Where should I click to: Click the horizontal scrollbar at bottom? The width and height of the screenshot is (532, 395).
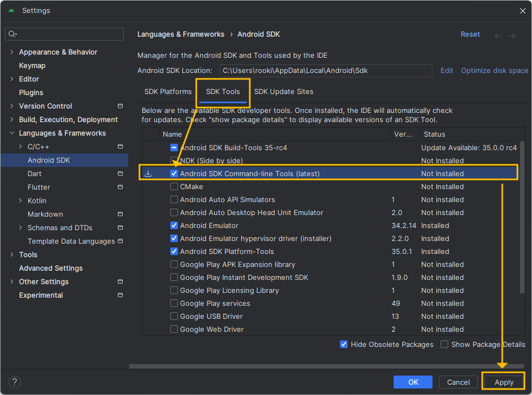[x=327, y=366]
